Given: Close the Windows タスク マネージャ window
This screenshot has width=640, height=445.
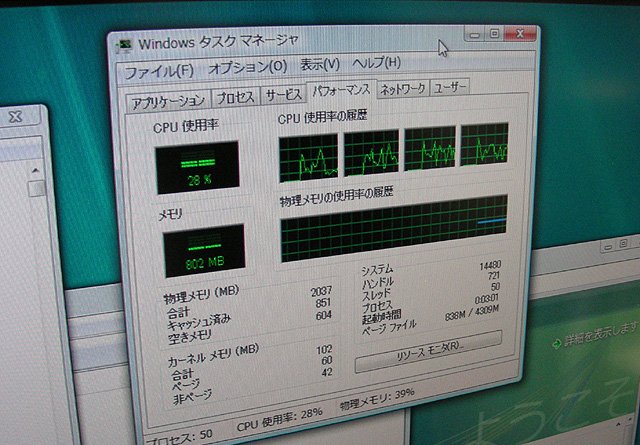Looking at the screenshot, I should (x=520, y=33).
